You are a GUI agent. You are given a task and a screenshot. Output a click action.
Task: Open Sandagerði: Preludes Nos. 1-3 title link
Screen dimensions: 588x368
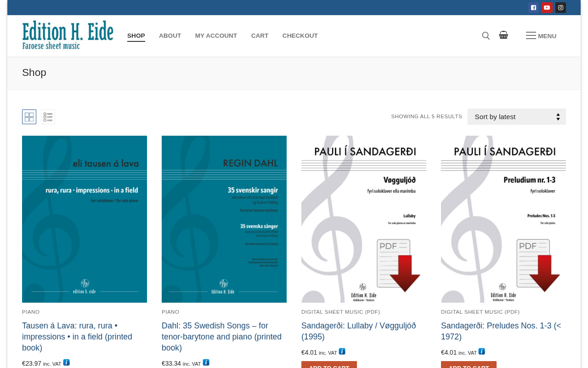(x=501, y=331)
